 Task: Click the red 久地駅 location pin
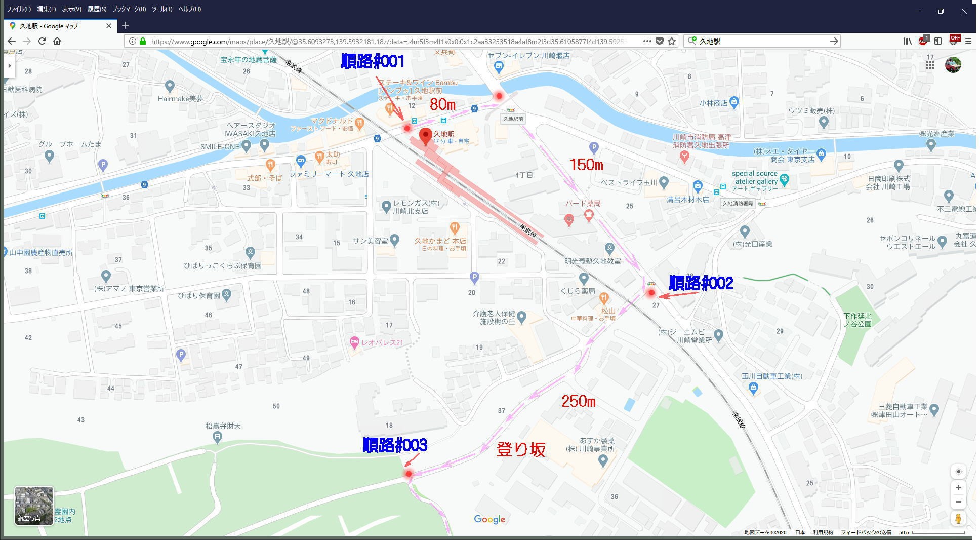click(426, 137)
